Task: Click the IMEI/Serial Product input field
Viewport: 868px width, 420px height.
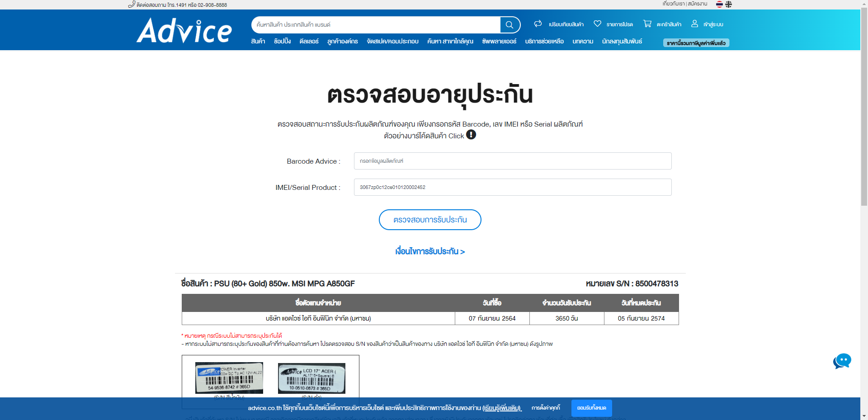Action: (513, 187)
